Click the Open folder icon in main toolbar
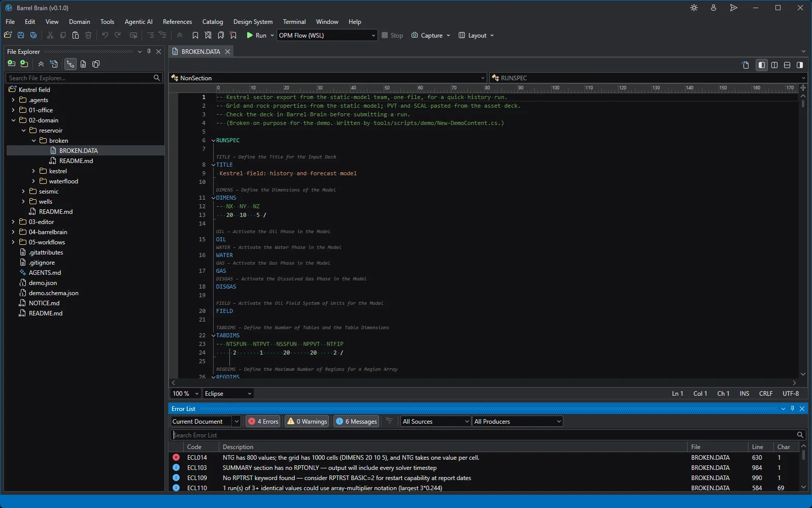This screenshot has width=812, height=508. [8, 35]
